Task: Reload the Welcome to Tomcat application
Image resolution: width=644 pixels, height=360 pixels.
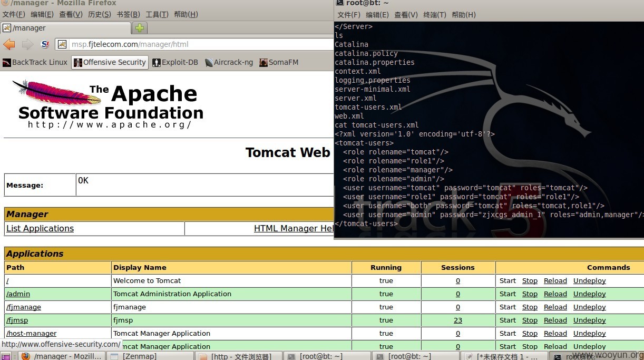Action: 555,281
